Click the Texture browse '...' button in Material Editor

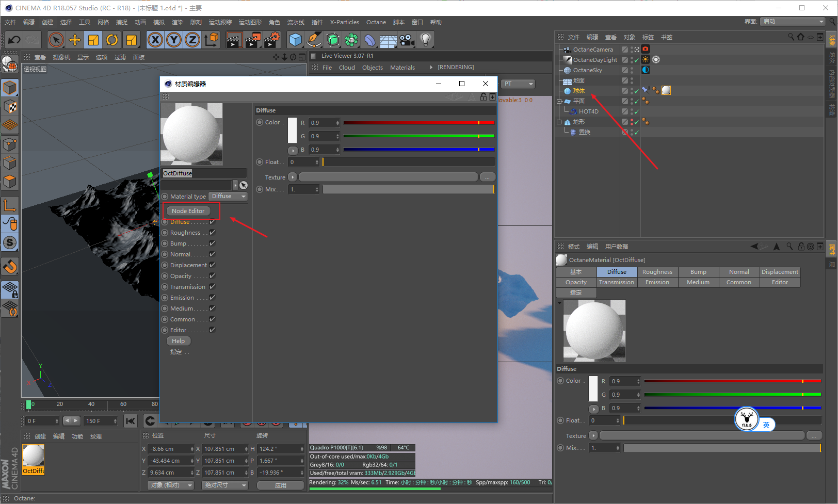tap(488, 177)
